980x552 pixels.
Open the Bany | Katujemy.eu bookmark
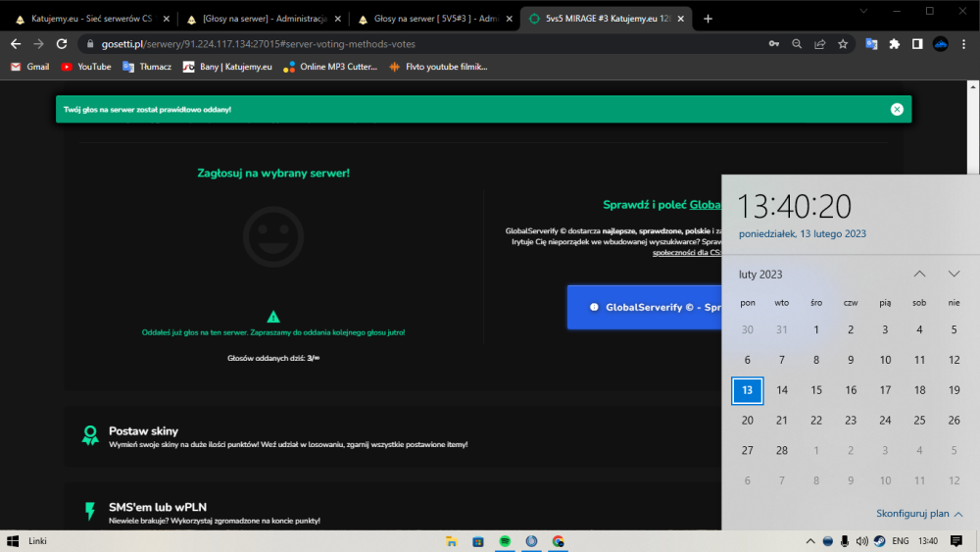227,67
